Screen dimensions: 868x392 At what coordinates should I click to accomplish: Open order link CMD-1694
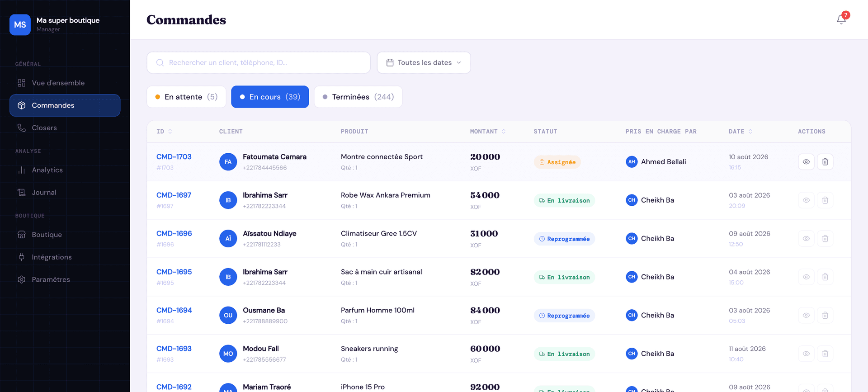click(174, 311)
